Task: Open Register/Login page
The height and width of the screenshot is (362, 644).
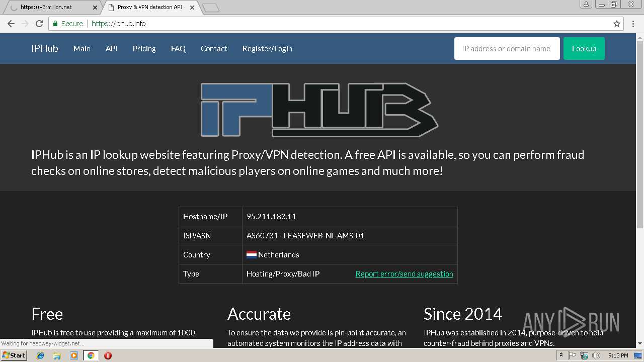Action: click(267, 49)
